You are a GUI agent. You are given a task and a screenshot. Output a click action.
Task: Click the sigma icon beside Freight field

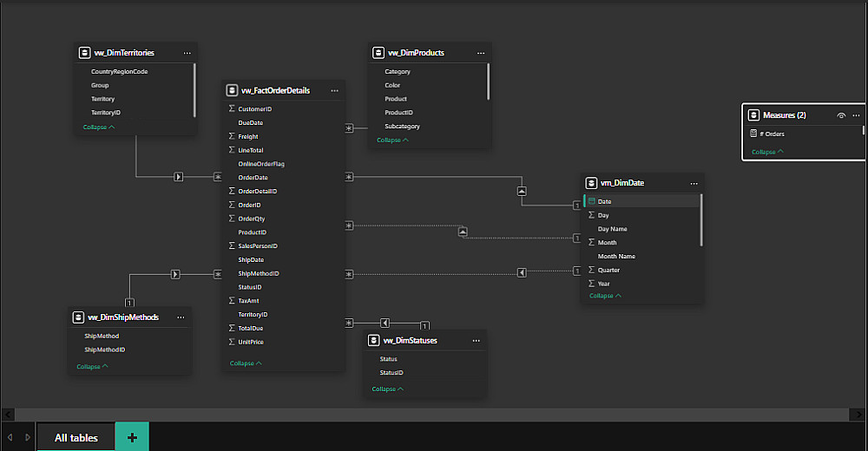coord(231,136)
